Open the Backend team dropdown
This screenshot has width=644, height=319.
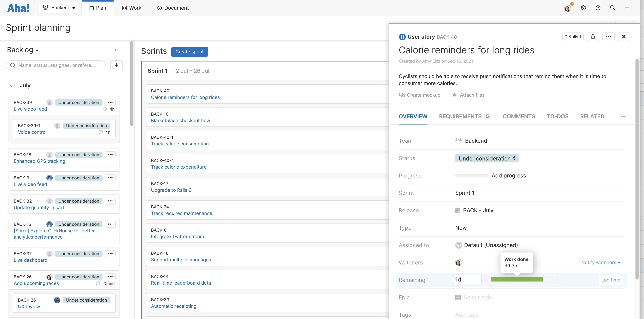(x=59, y=8)
